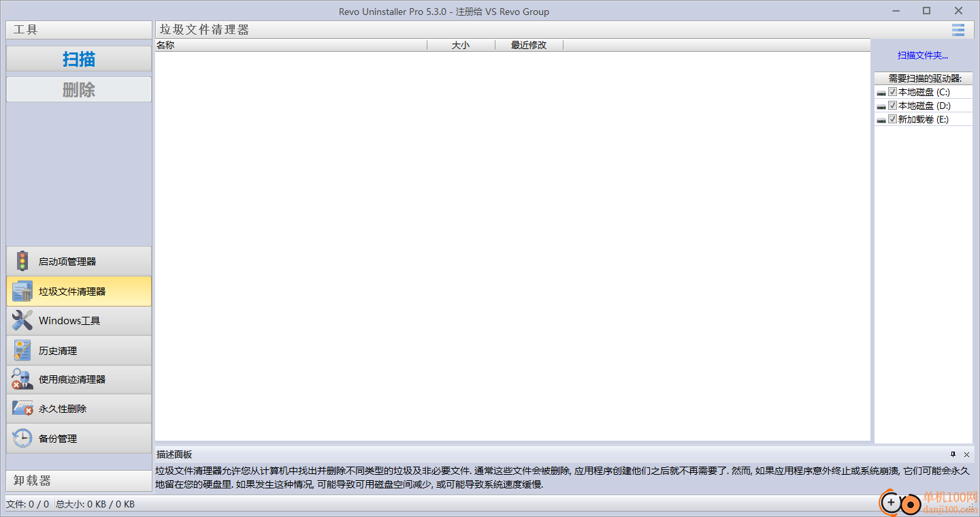The height and width of the screenshot is (517, 980).
Task: Select 历史清理 label in sidebar
Action: click(58, 351)
